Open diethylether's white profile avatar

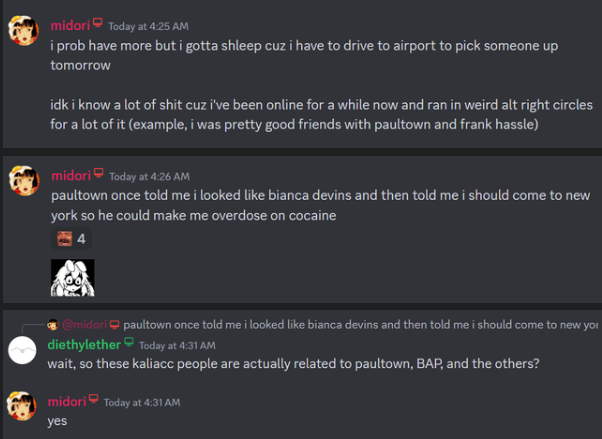(x=22, y=350)
